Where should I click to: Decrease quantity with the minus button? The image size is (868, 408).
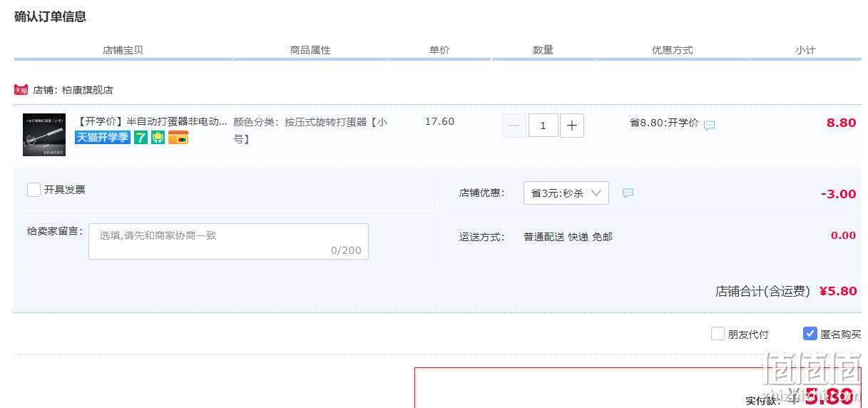tap(514, 126)
